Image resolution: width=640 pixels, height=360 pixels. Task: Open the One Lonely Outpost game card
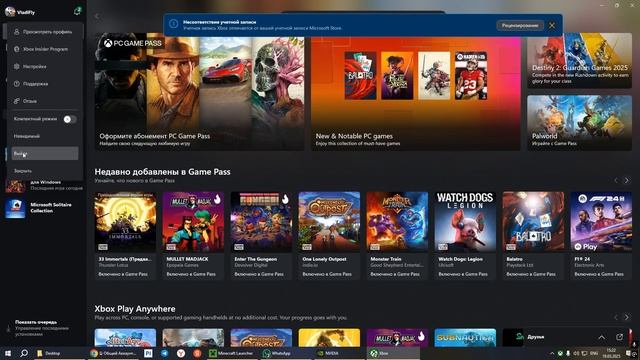point(329,236)
